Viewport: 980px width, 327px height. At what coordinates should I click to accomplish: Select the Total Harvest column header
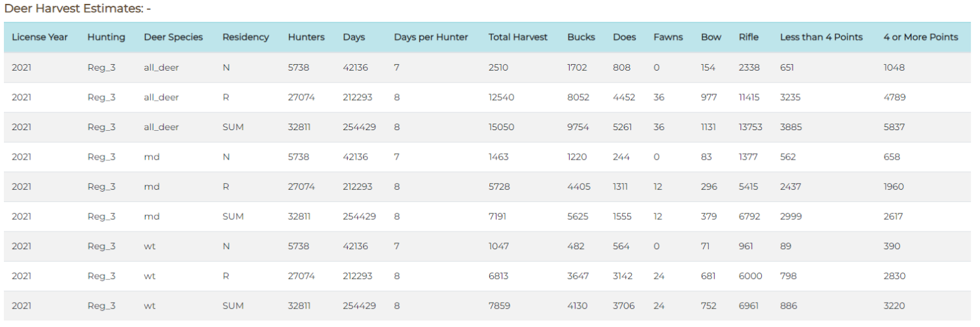tap(518, 37)
